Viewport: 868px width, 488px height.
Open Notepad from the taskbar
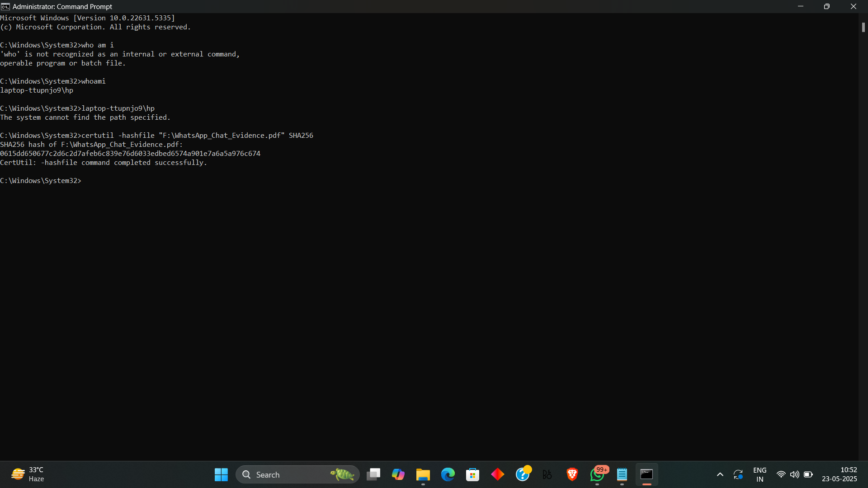pyautogui.click(x=622, y=474)
